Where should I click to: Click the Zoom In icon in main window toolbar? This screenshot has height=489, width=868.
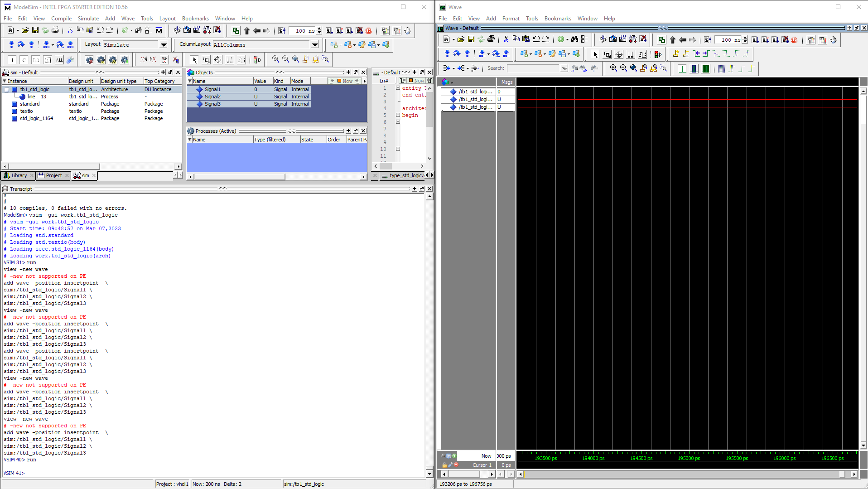[x=275, y=59]
